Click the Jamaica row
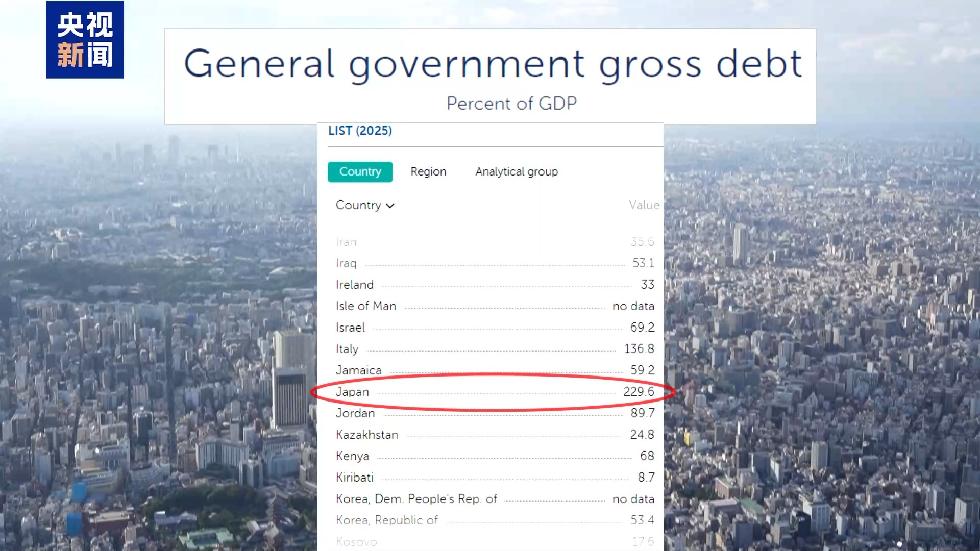The width and height of the screenshot is (980, 551). point(358,370)
